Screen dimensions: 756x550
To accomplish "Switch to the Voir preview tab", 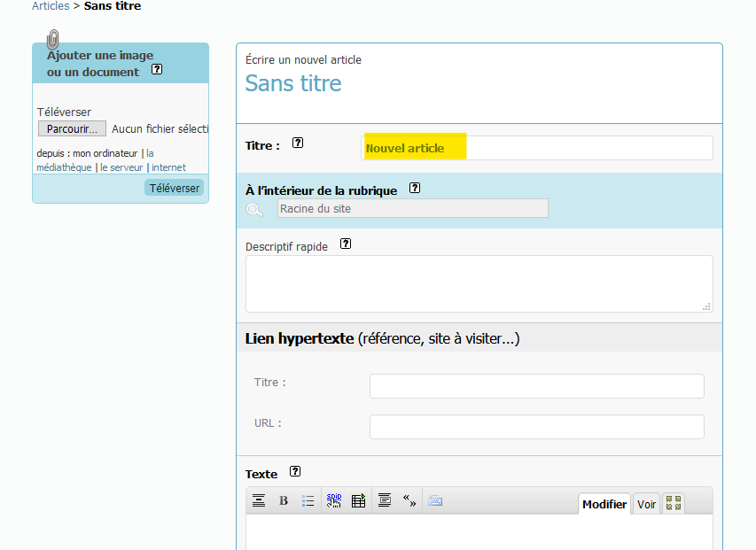I will 647,504.
